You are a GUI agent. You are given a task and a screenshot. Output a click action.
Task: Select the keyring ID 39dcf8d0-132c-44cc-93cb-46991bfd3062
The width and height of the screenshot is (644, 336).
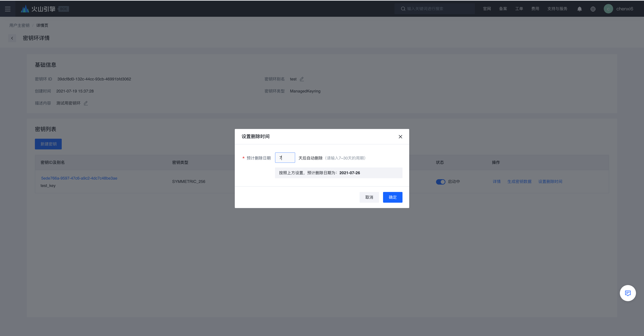[x=94, y=79]
